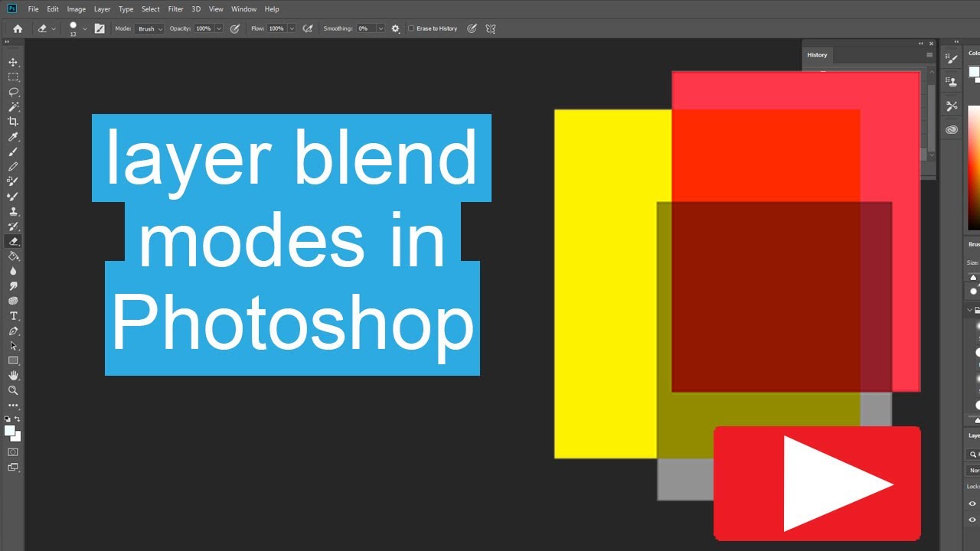
Task: Open the View menu
Action: pyautogui.click(x=216, y=9)
